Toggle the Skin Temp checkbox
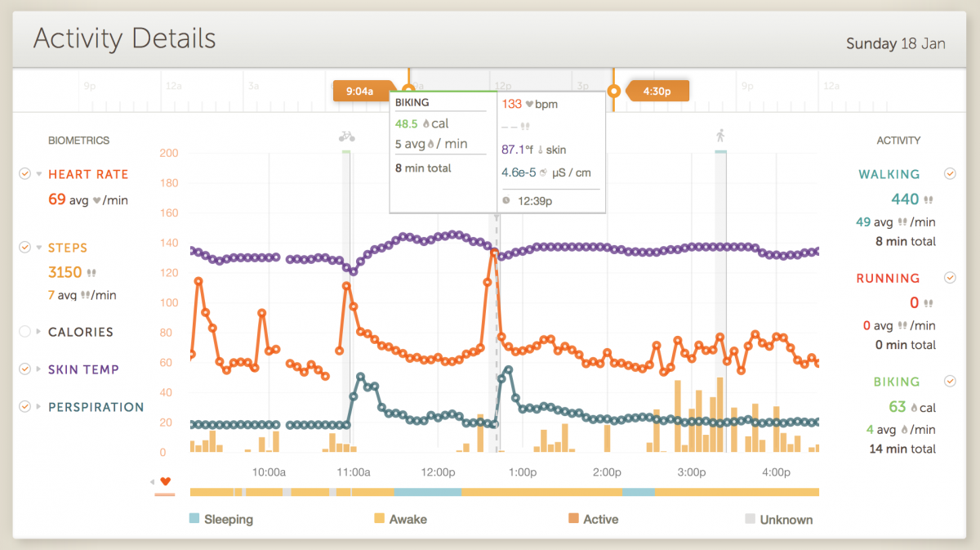 (24, 369)
